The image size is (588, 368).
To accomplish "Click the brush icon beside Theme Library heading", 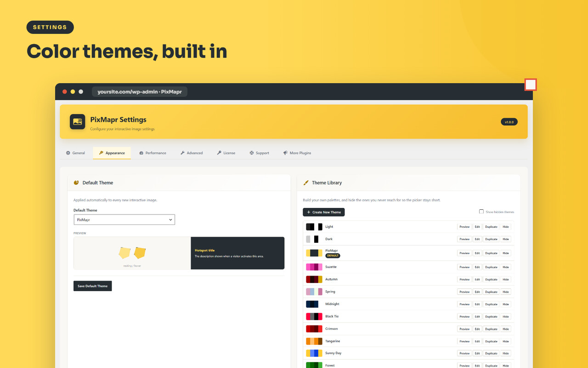I will [306, 183].
